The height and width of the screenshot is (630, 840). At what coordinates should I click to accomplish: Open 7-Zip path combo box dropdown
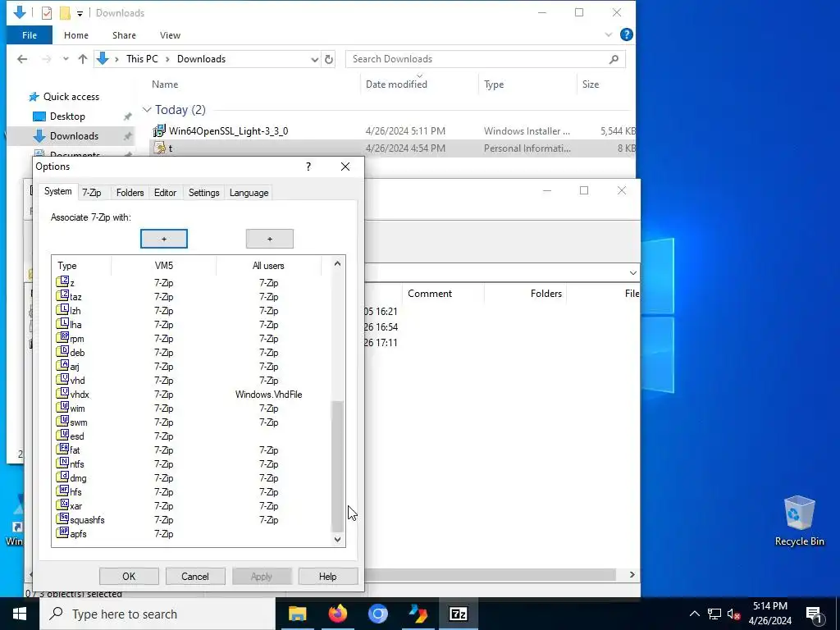coord(632,272)
